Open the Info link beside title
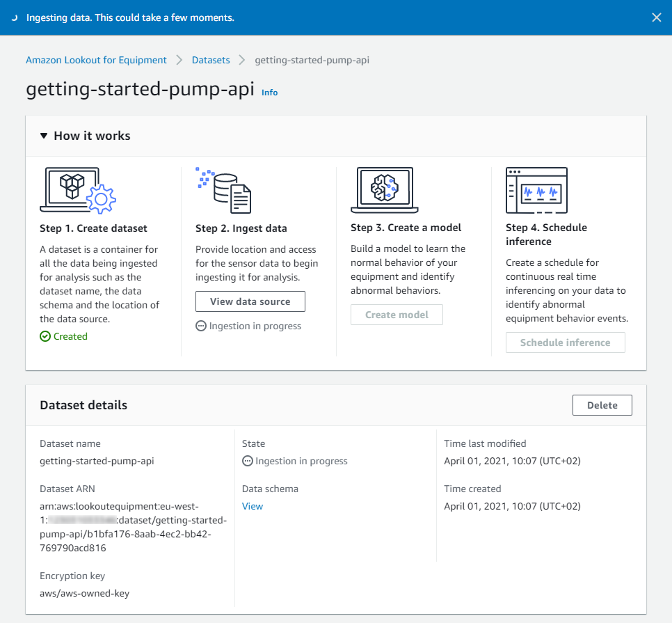 (270, 93)
